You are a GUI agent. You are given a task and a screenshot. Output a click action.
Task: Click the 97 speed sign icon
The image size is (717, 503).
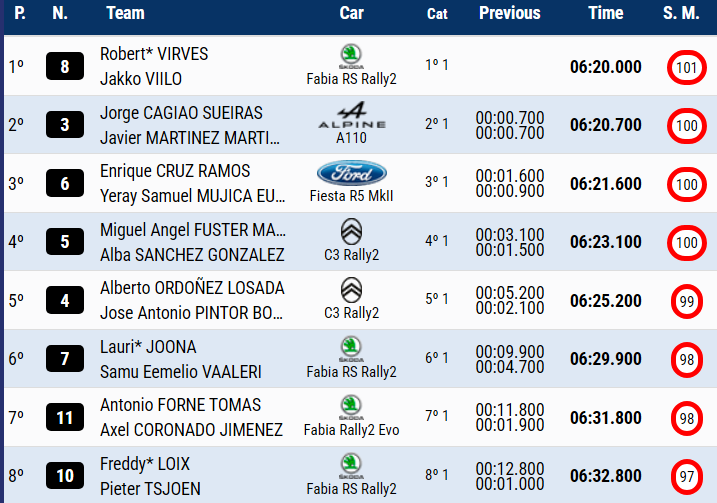coord(686,475)
